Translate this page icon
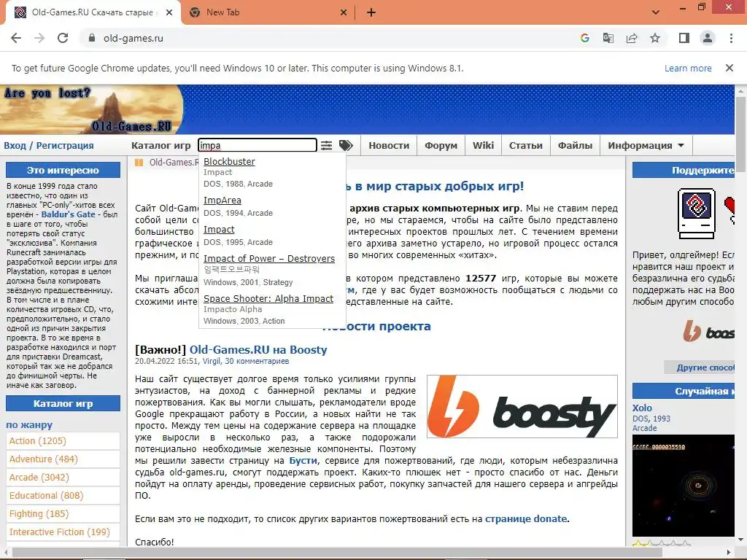Image resolution: width=747 pixels, height=560 pixels. coord(608,38)
